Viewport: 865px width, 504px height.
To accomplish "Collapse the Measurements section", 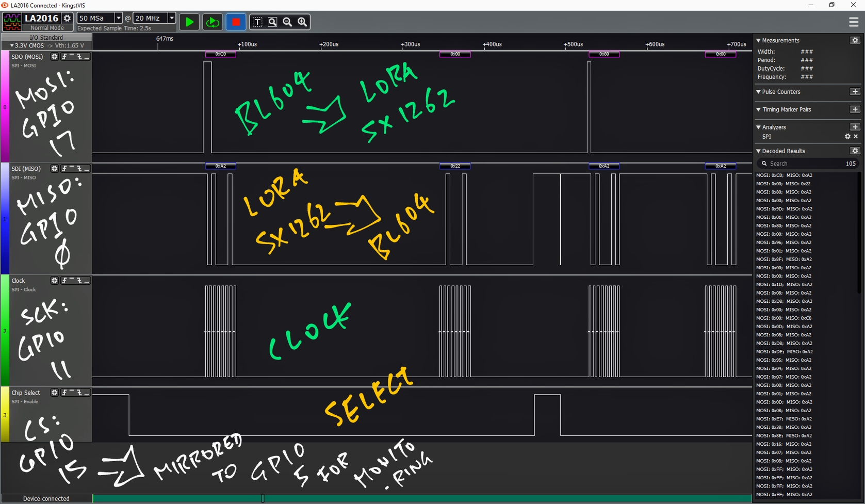I will [x=759, y=40].
